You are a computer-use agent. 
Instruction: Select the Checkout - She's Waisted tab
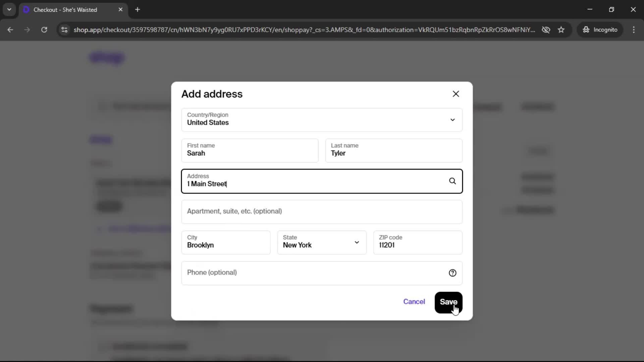coord(65,10)
